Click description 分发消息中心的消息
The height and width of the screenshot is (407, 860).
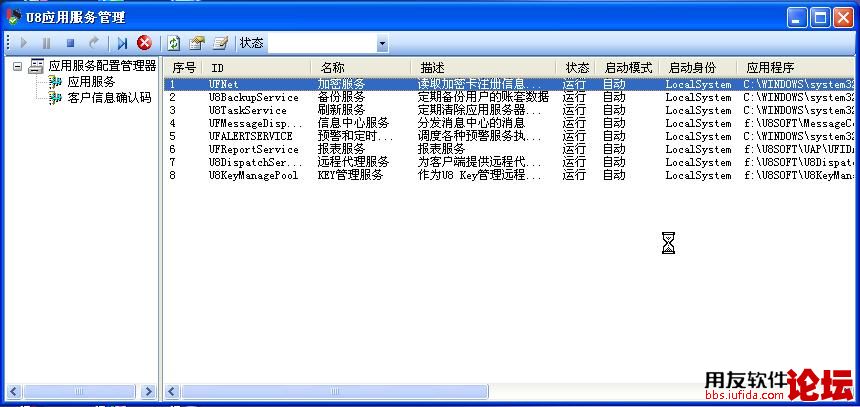[x=471, y=123]
